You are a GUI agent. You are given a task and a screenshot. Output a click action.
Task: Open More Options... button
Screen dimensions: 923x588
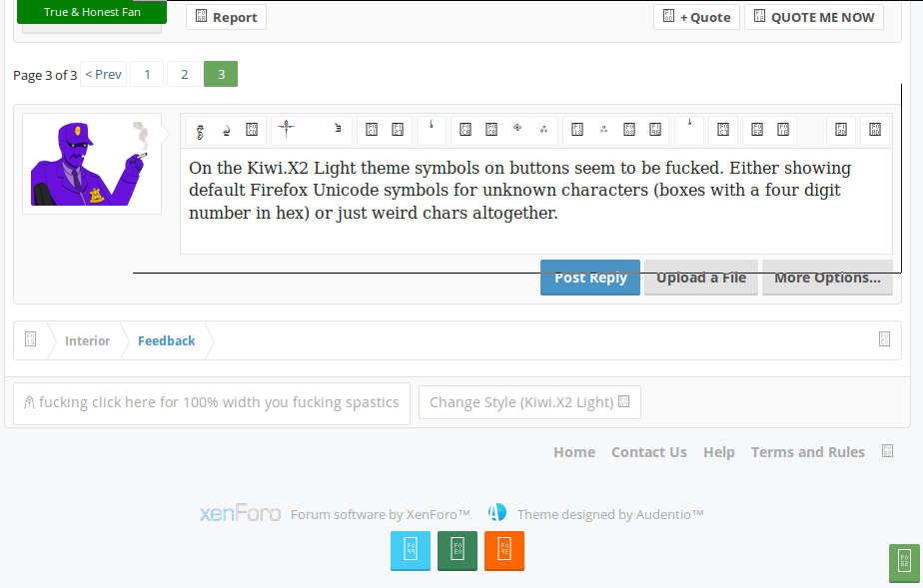828,278
